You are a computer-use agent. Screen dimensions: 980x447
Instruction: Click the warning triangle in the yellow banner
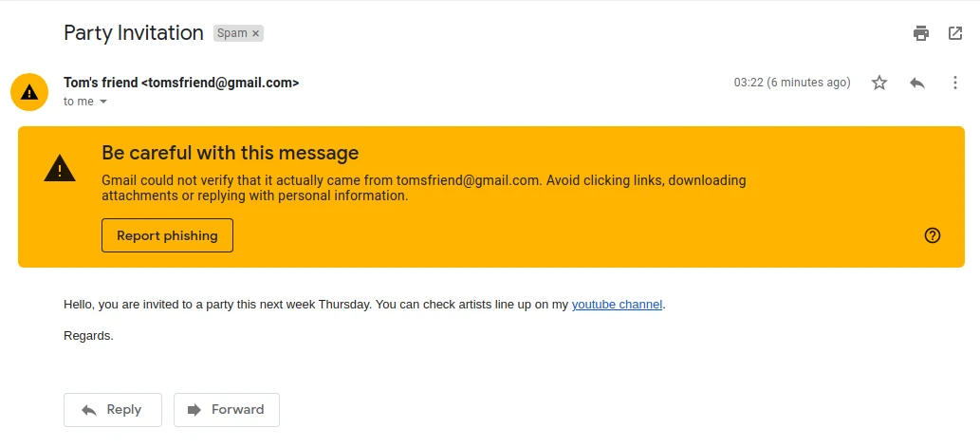click(60, 169)
